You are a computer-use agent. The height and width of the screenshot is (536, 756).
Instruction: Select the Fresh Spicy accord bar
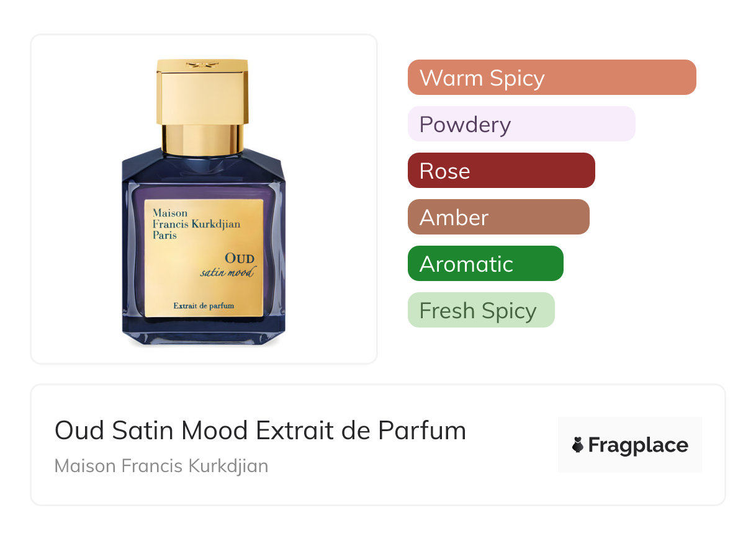[481, 310]
